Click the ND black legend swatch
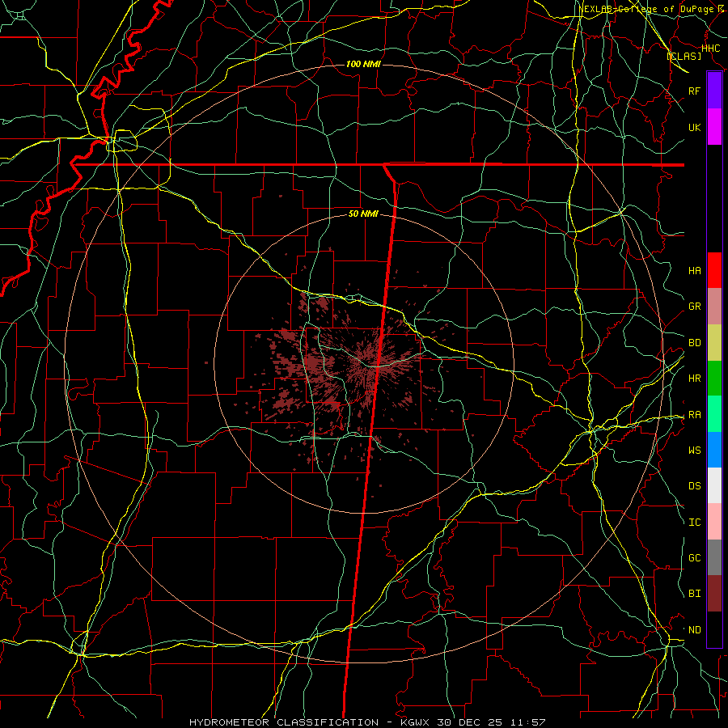The image size is (728, 728). [714, 629]
